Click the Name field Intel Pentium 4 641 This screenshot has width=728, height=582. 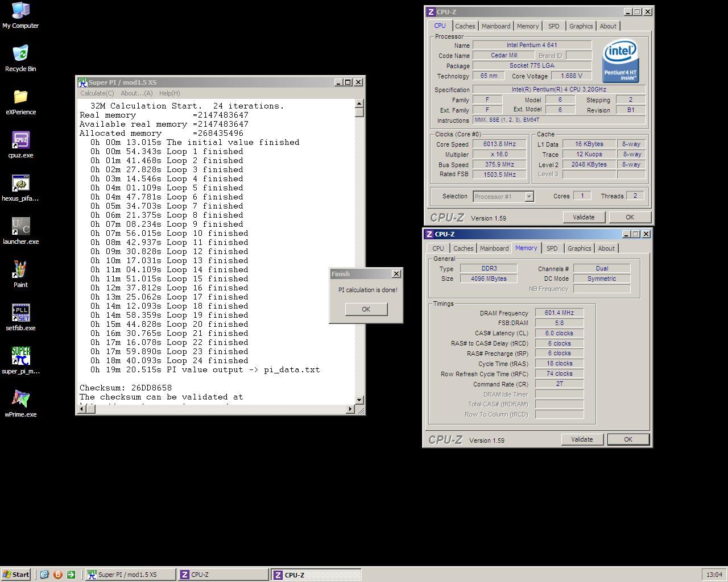pyautogui.click(x=532, y=45)
